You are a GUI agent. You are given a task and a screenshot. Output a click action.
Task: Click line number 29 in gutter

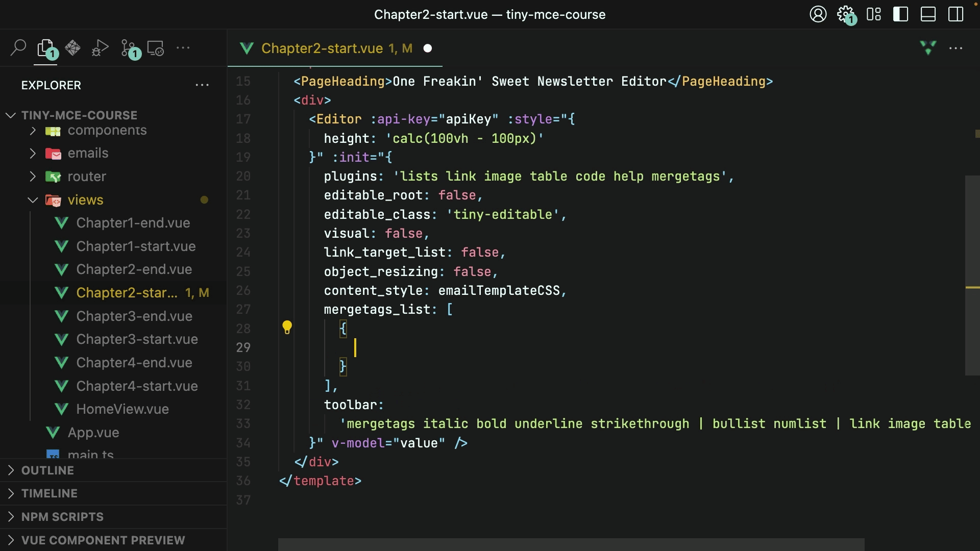pos(243,347)
